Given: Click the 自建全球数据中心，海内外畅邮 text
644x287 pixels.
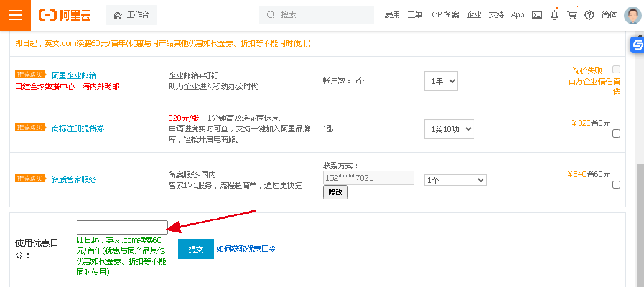Looking at the screenshot, I should (67, 87).
